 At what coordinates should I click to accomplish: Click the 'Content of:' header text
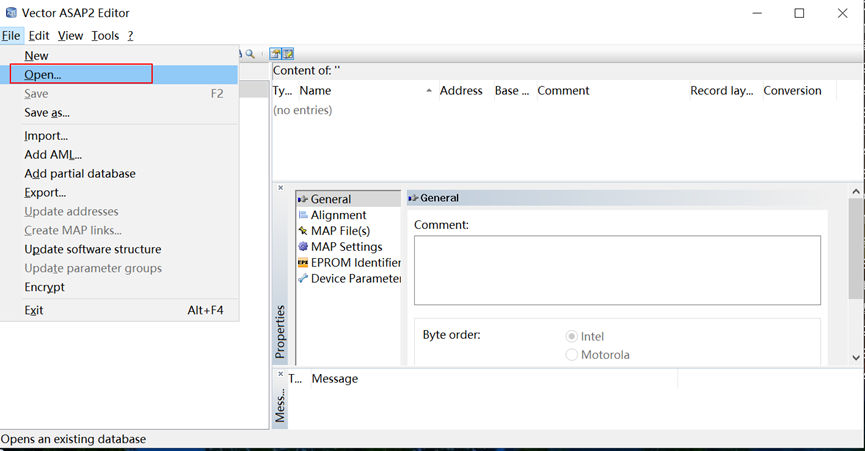(x=307, y=71)
